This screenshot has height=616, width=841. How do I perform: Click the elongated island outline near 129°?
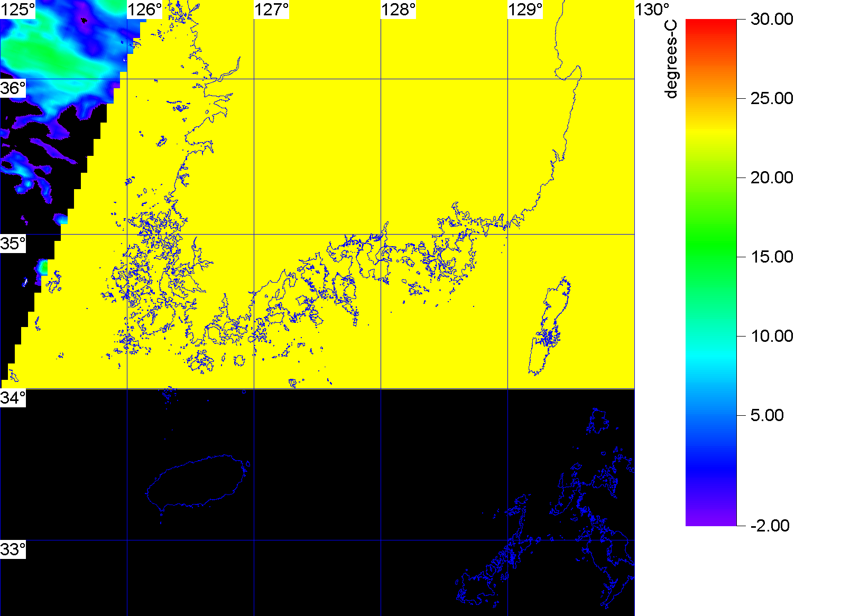550,326
